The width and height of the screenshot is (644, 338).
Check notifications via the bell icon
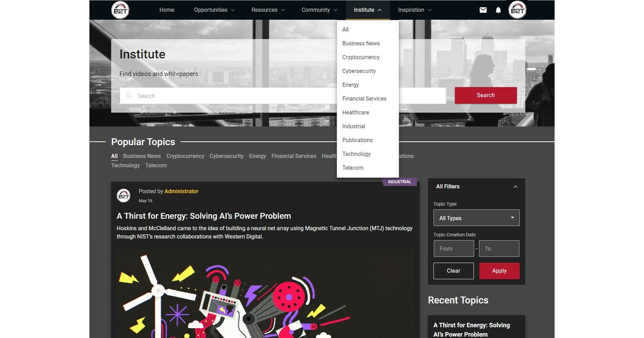(498, 10)
